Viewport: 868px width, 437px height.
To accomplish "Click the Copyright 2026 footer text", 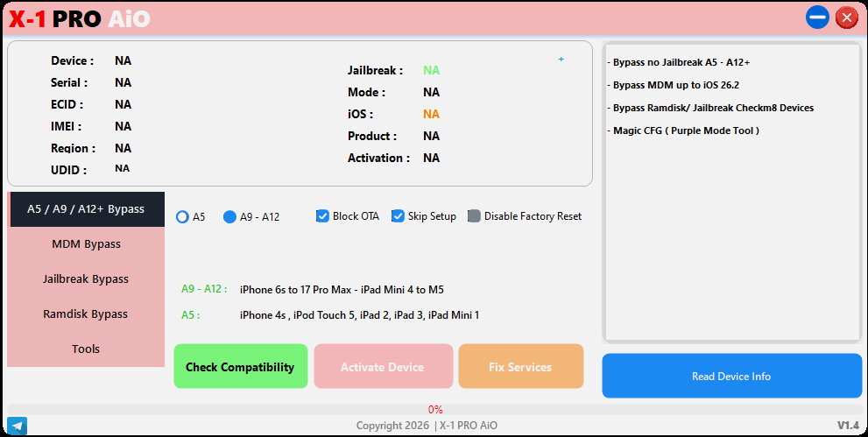I will point(427,426).
